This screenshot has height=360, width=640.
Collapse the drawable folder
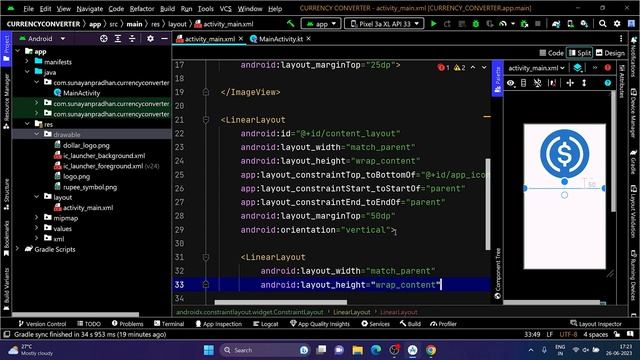(37, 134)
